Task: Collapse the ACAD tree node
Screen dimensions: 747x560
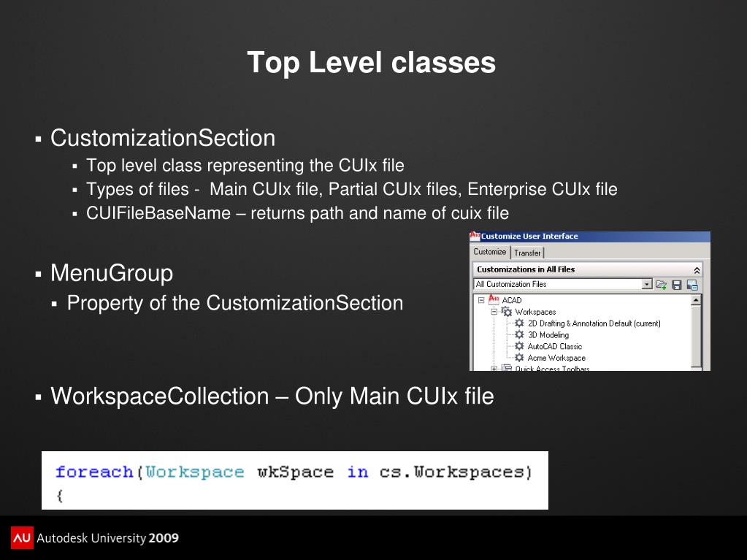Action: (x=481, y=300)
